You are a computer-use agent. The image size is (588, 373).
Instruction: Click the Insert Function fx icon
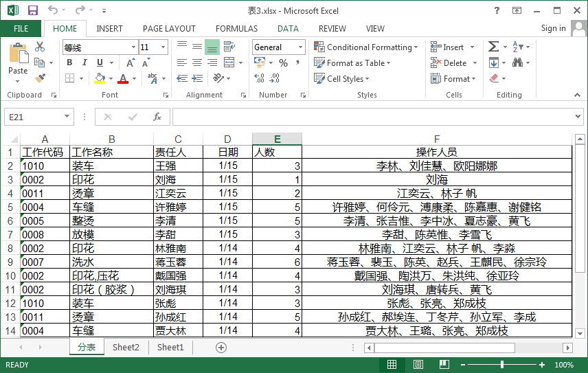click(157, 117)
